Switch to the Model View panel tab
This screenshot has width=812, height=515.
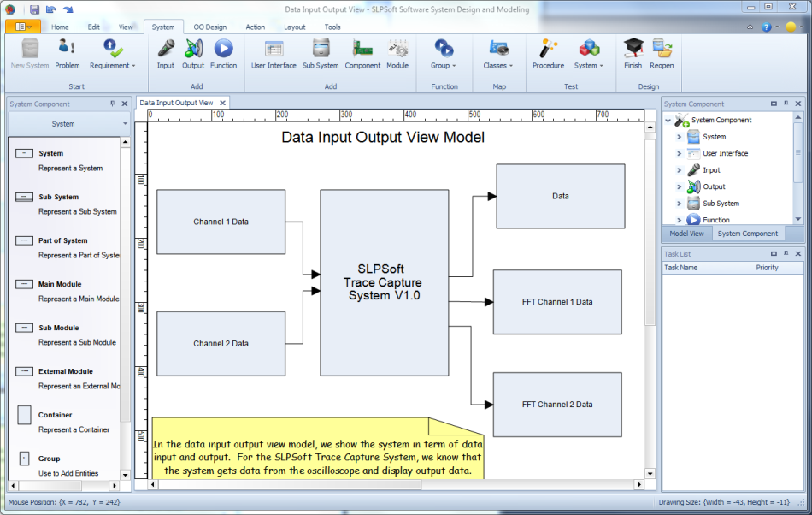coord(686,234)
